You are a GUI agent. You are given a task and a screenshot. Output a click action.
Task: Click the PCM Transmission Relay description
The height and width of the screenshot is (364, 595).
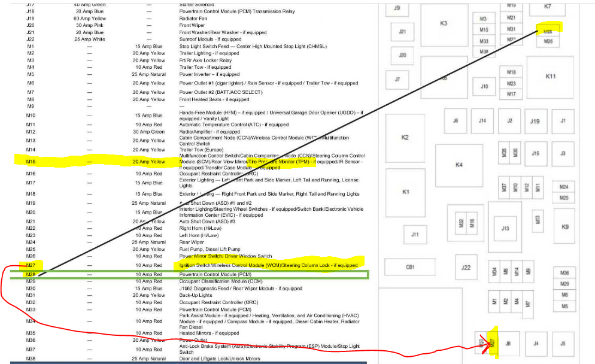(237, 11)
